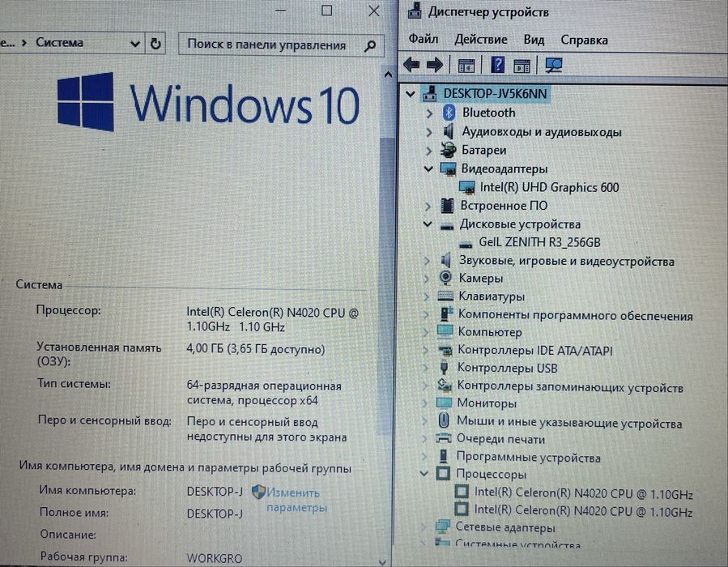Expand the Батареи category

(x=428, y=151)
